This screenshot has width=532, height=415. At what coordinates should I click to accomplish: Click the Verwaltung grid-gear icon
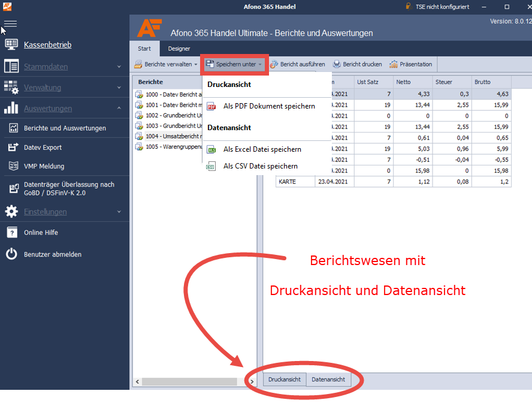(x=11, y=88)
